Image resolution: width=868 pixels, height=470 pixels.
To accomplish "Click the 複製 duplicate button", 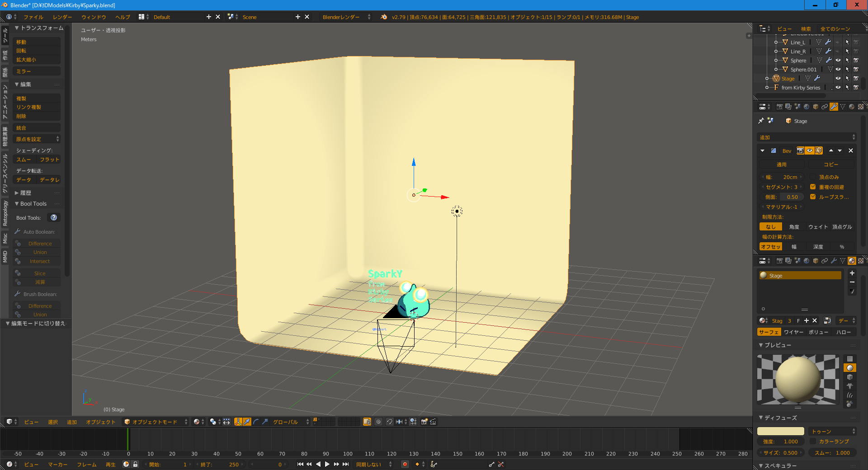I will click(37, 98).
